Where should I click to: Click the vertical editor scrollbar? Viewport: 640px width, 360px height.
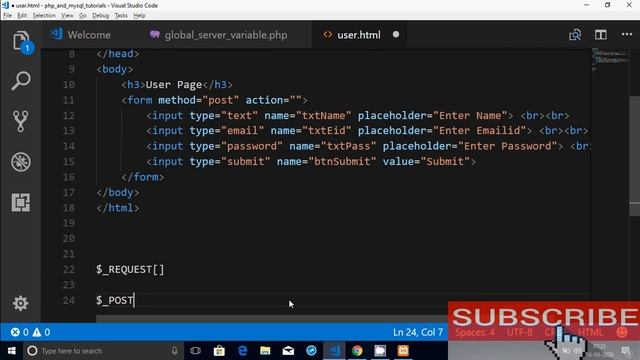(x=635, y=155)
